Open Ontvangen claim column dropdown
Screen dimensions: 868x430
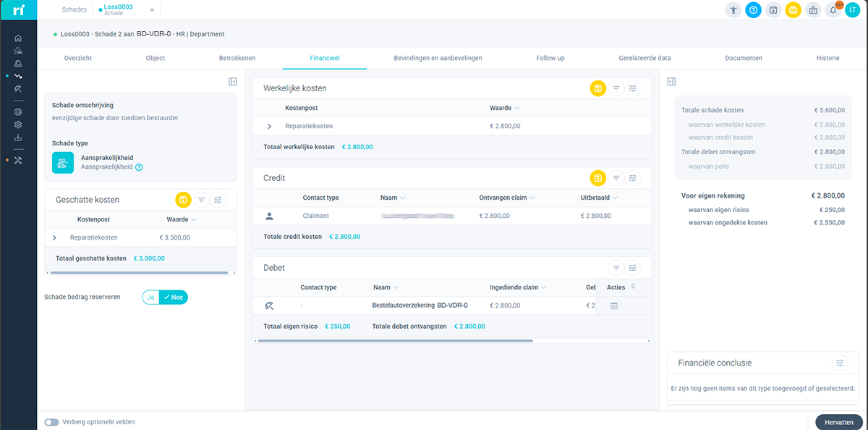click(534, 198)
